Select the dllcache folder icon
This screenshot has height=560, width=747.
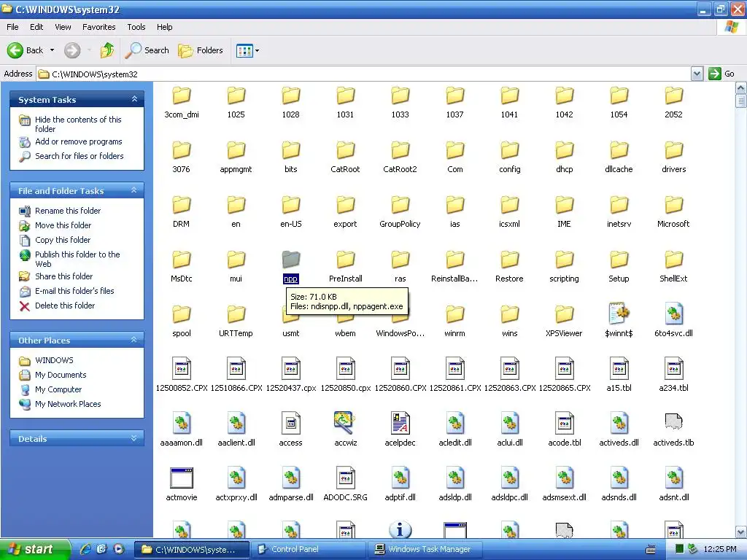click(619, 150)
